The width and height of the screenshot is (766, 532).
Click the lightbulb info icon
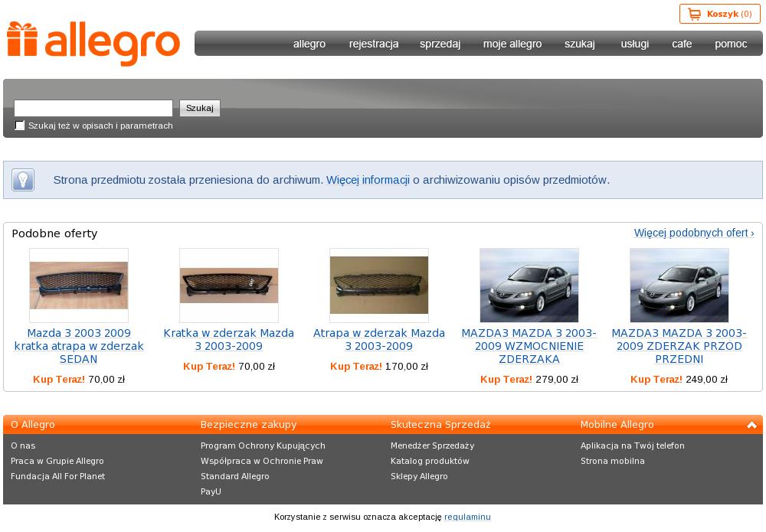coord(23,180)
